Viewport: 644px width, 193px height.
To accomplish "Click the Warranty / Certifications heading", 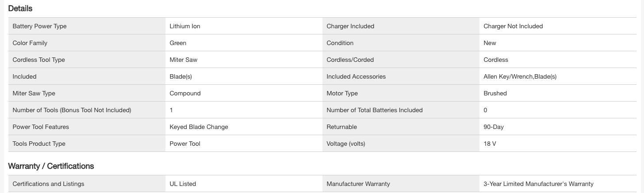I will click(51, 166).
